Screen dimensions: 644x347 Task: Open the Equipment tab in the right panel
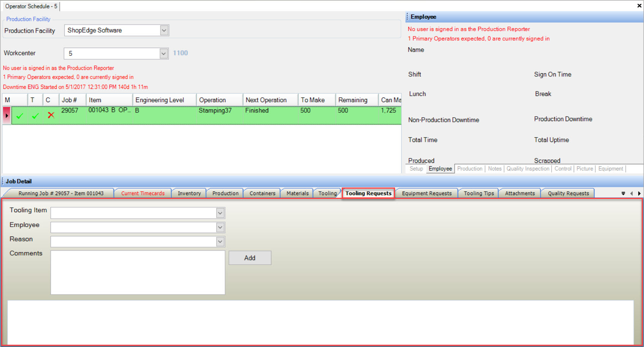pos(611,169)
